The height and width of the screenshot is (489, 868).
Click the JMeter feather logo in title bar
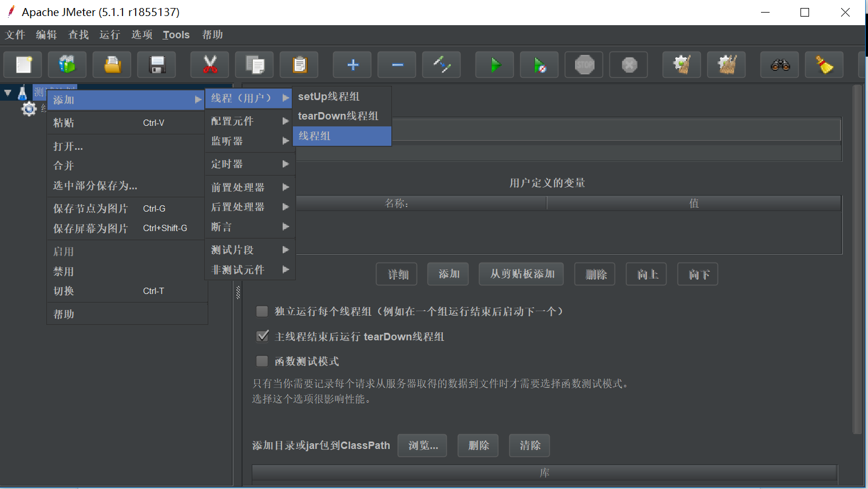click(x=10, y=11)
